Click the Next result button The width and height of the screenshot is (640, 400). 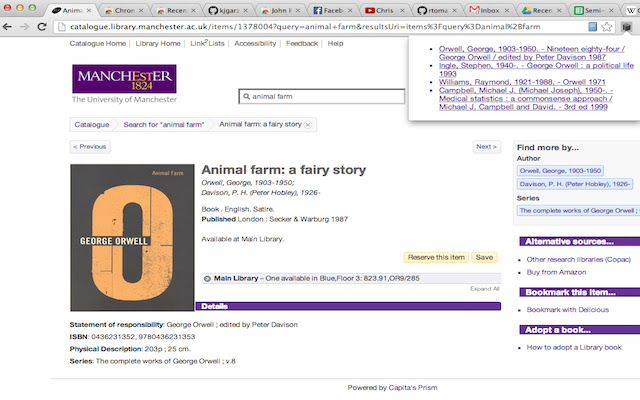click(x=487, y=147)
